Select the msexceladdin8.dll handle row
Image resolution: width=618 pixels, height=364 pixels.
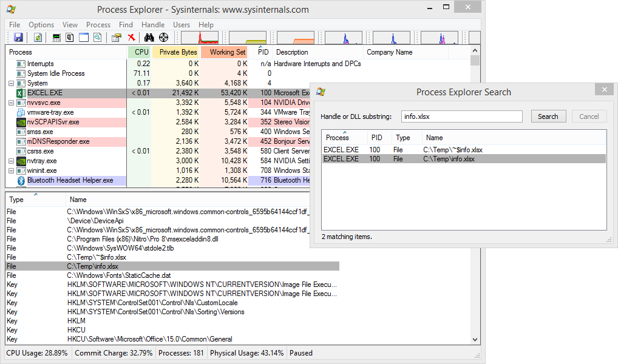click(x=172, y=239)
